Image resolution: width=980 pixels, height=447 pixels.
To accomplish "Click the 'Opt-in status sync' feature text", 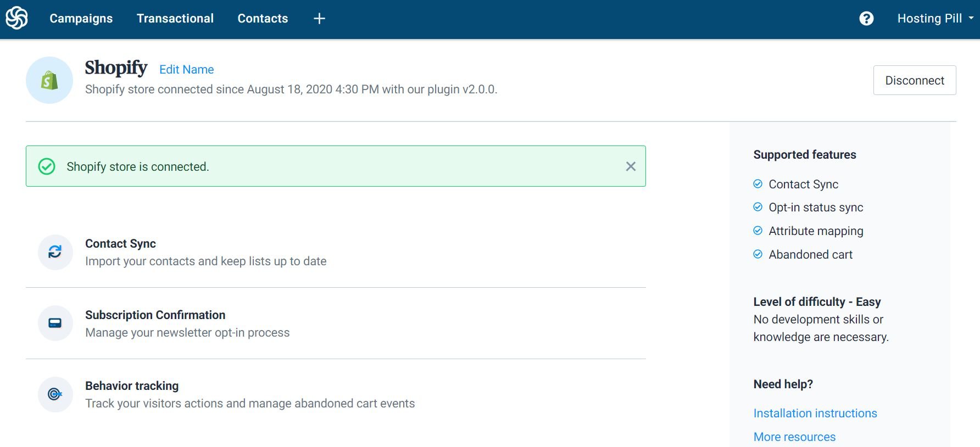I will (x=816, y=208).
